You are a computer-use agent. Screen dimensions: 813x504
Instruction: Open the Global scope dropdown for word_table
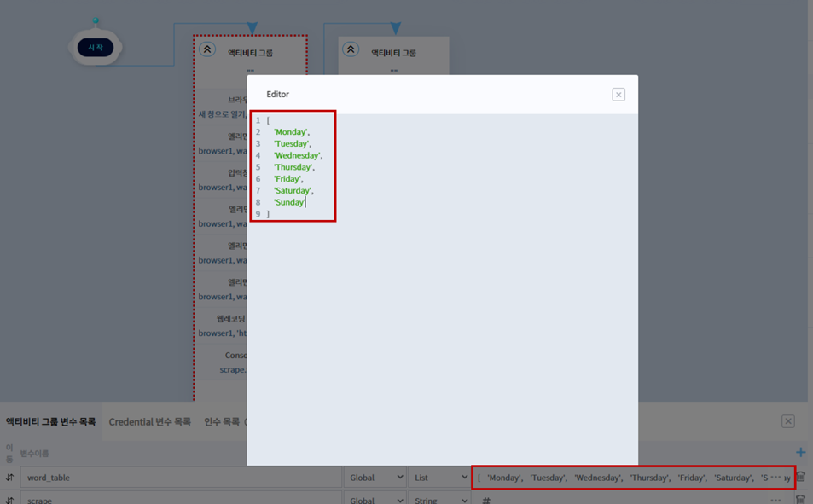375,478
